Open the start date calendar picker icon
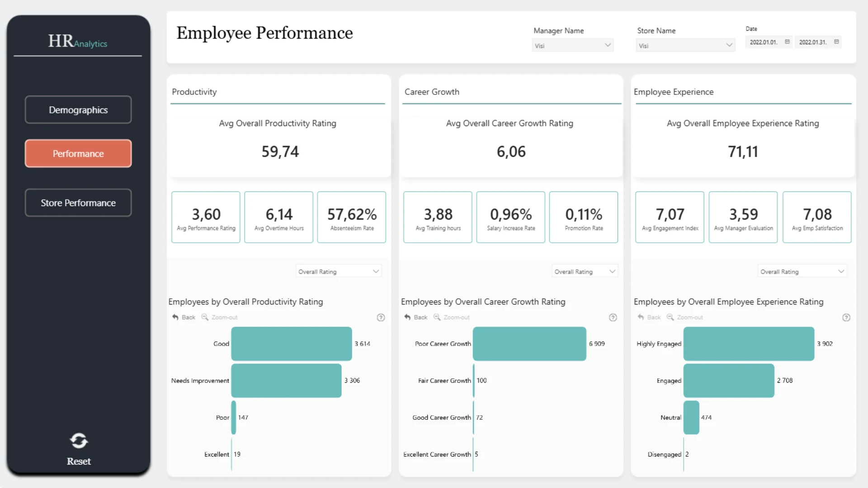 tap(787, 42)
